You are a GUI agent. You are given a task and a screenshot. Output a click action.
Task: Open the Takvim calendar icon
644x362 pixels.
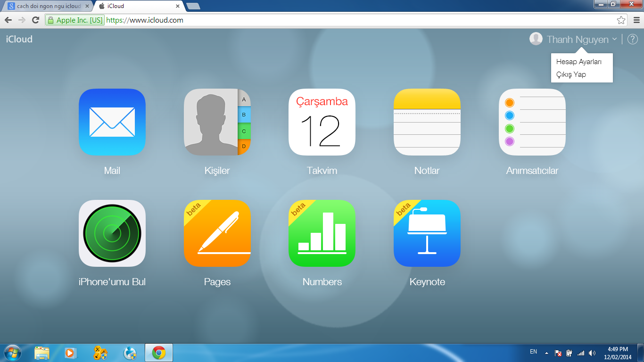click(x=322, y=122)
